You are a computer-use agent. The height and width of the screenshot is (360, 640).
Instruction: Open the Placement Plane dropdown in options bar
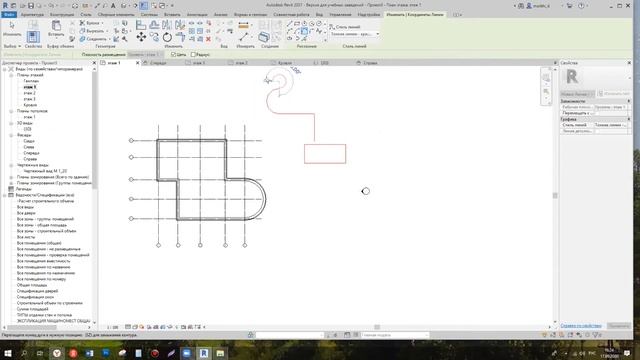point(145,54)
